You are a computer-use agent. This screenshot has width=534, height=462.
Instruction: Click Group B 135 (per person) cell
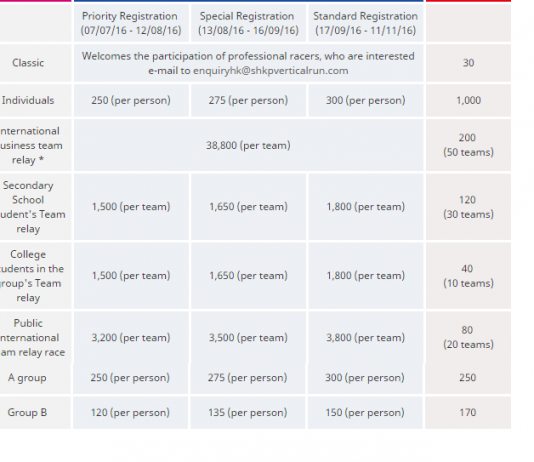point(248,413)
